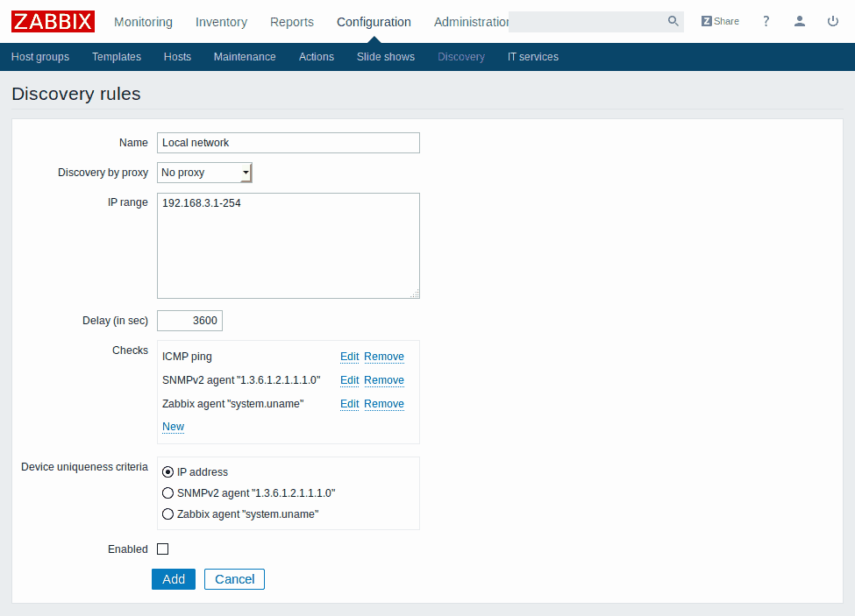855x616 pixels.
Task: Open the Zabbix Share link
Action: 720,21
